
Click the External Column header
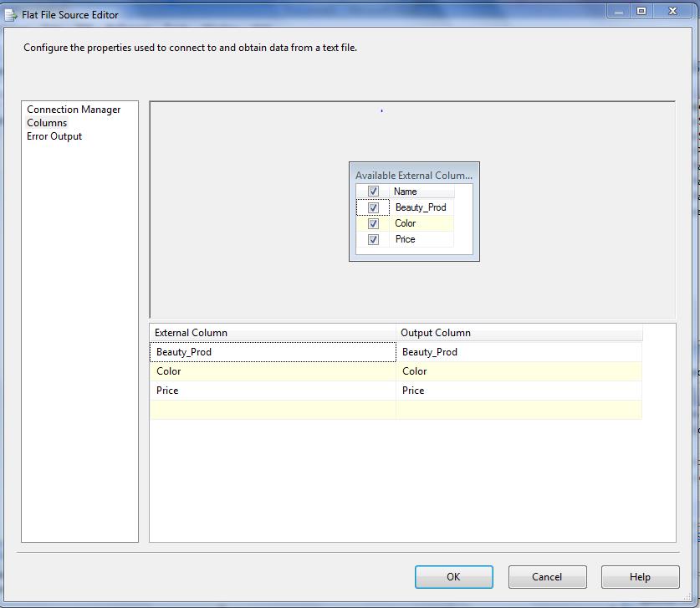(x=273, y=333)
